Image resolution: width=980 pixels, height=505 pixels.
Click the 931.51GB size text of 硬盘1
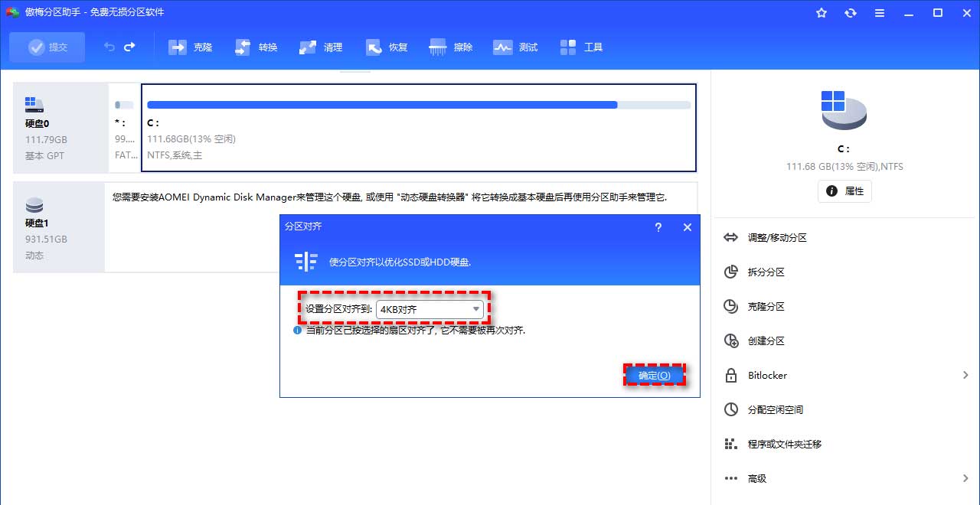click(46, 239)
